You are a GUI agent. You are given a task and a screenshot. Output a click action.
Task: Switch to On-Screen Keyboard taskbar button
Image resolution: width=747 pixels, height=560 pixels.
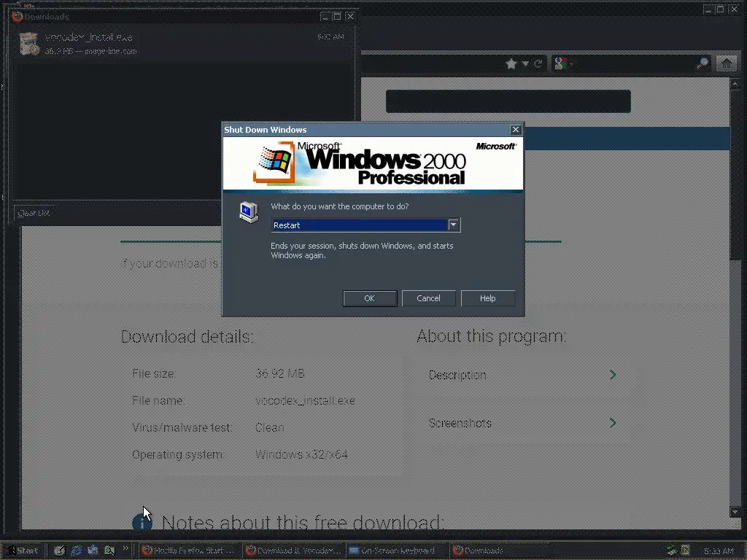(x=398, y=551)
